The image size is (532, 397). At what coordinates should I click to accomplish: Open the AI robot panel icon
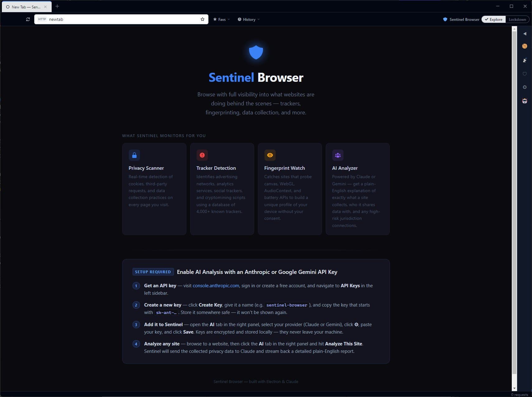click(x=525, y=101)
